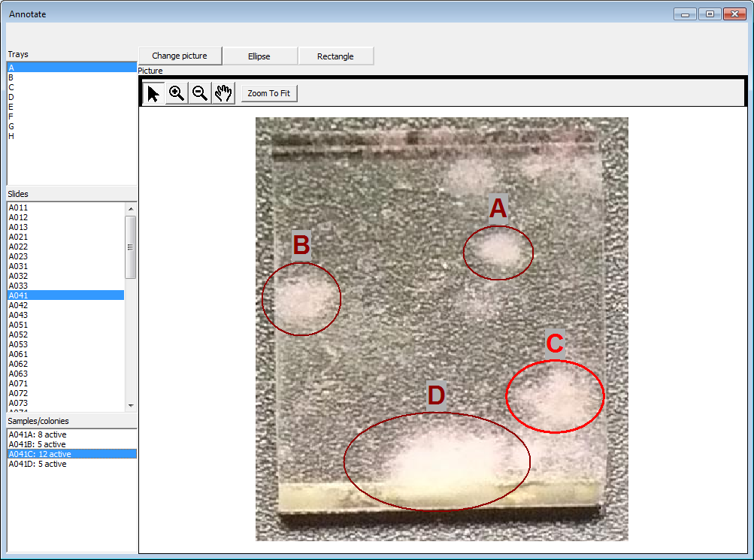Select tray C in Trays list
This screenshot has width=754, height=560.
tap(71, 87)
